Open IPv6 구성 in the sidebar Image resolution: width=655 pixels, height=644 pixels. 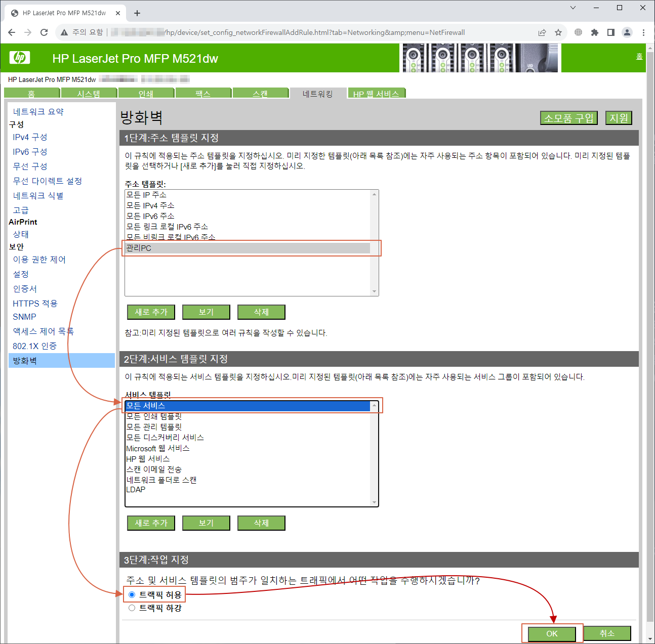[x=30, y=152]
